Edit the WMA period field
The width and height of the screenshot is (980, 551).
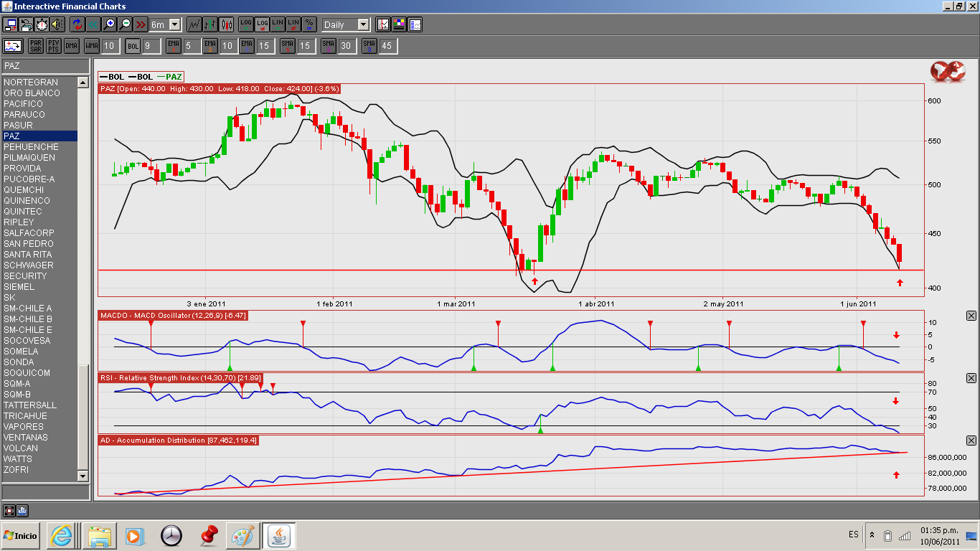coord(110,46)
